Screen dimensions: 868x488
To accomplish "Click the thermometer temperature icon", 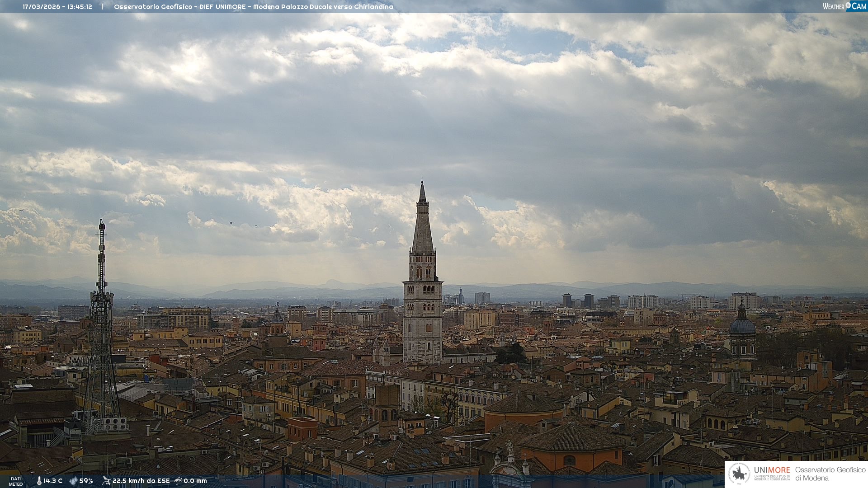I will tap(39, 481).
